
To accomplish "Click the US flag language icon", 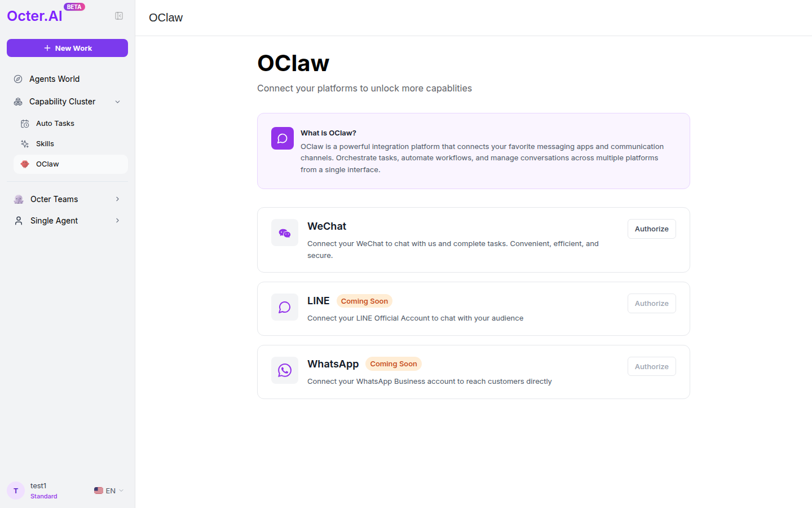I will point(99,491).
